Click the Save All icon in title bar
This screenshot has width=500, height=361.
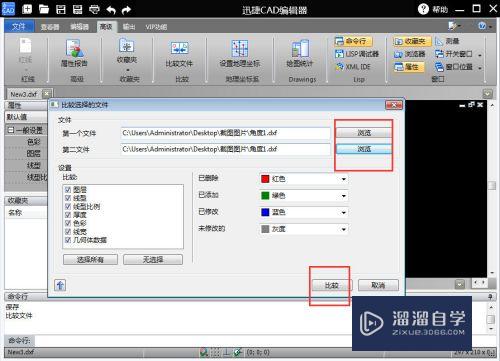(78, 9)
